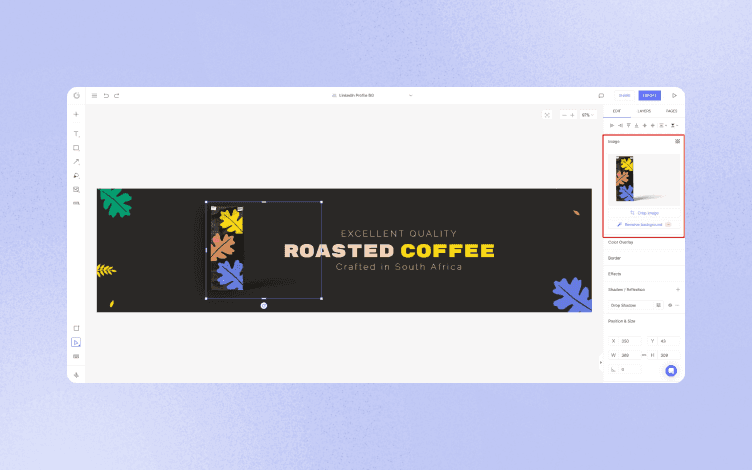Select the Image tool in the left sidebar

76,189
